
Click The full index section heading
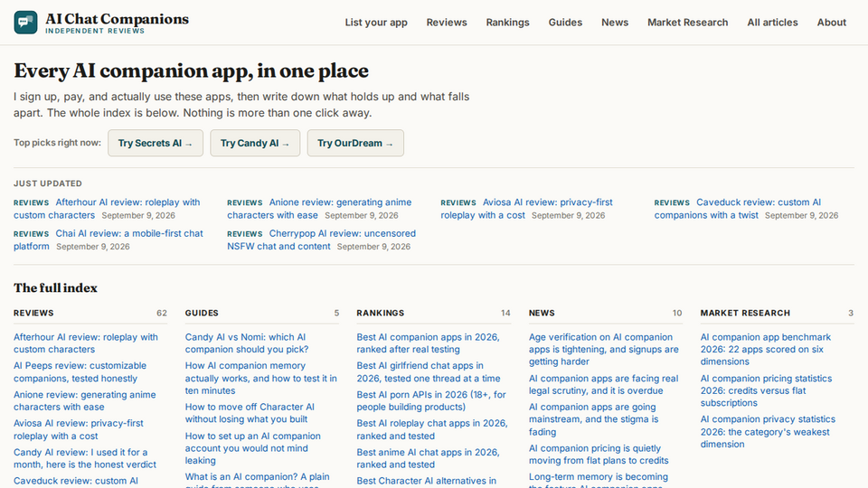coord(55,288)
